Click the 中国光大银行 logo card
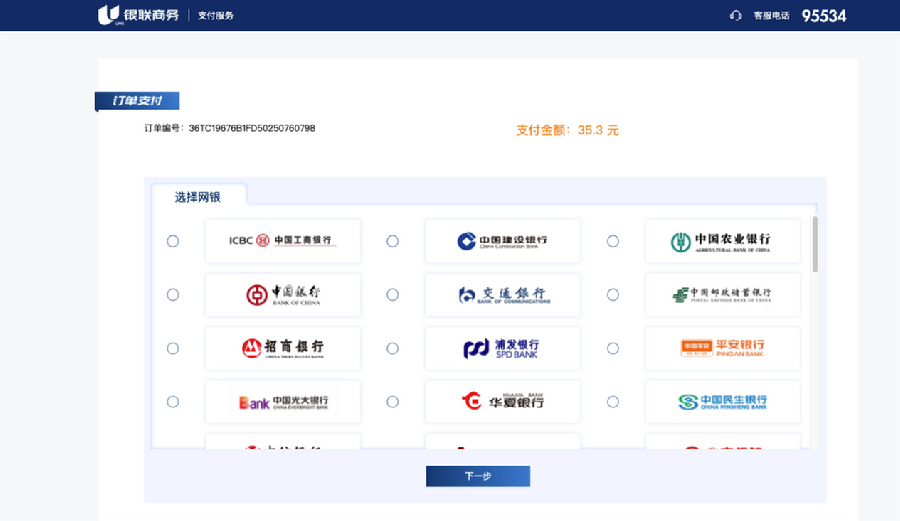 point(283,402)
